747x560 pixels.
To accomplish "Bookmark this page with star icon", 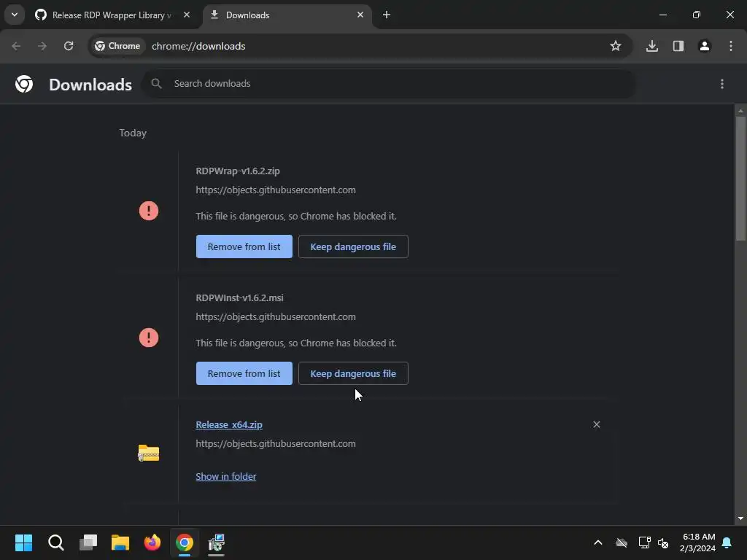I will [616, 46].
